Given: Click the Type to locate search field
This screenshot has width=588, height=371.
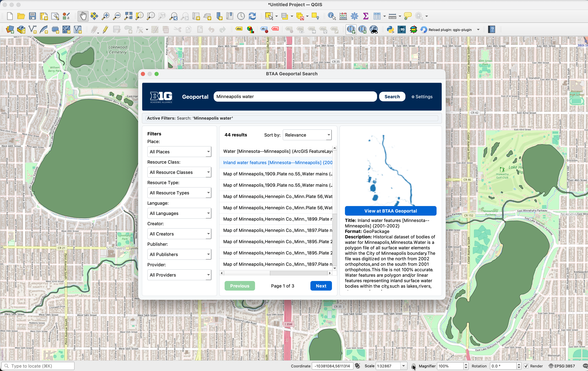Looking at the screenshot, I should pyautogui.click(x=38, y=366).
